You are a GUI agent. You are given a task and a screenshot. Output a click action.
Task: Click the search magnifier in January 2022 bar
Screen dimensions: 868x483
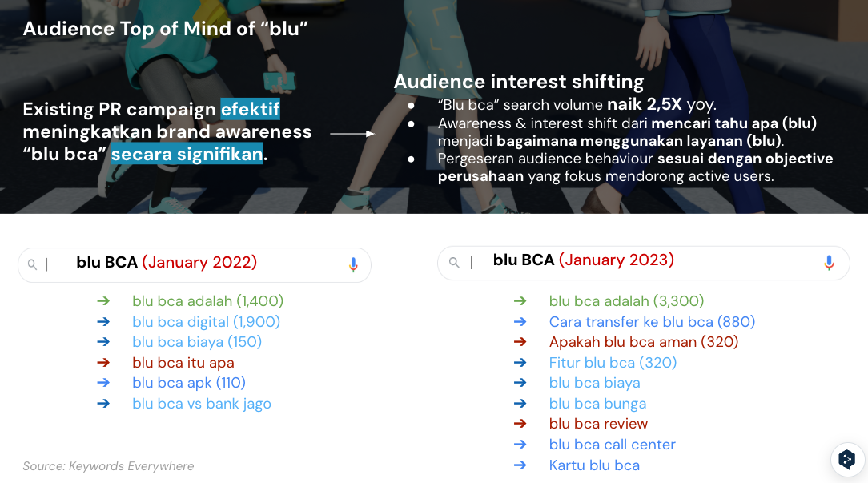coord(32,265)
